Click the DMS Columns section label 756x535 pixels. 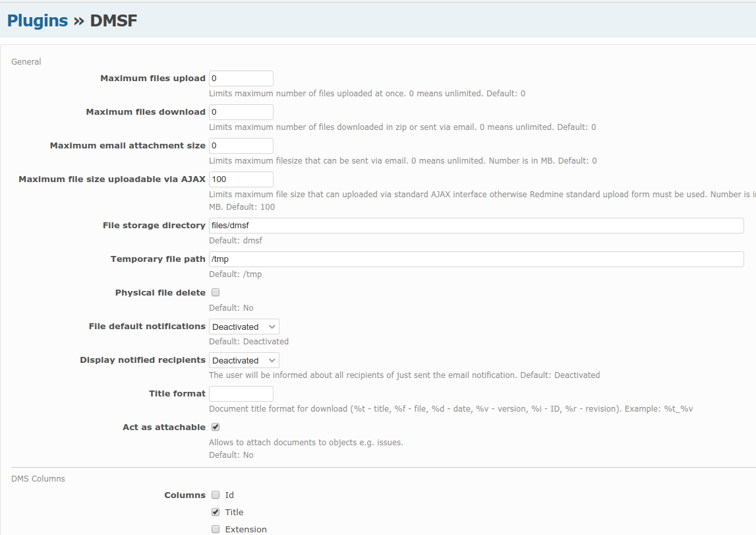tap(38, 478)
